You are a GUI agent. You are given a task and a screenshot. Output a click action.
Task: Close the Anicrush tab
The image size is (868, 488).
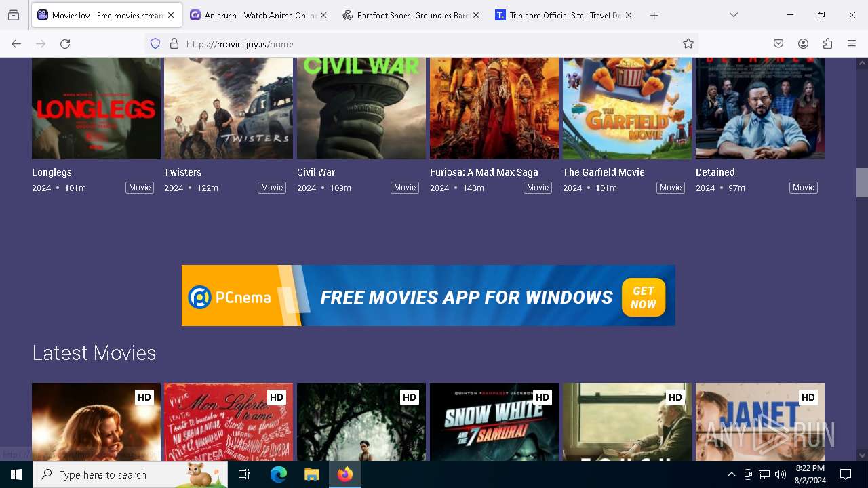click(323, 15)
